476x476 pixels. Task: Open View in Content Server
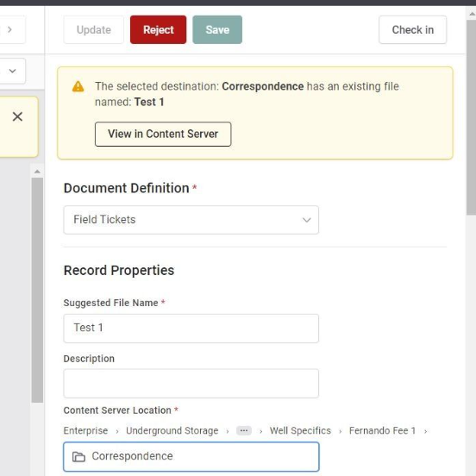pyautogui.click(x=163, y=135)
